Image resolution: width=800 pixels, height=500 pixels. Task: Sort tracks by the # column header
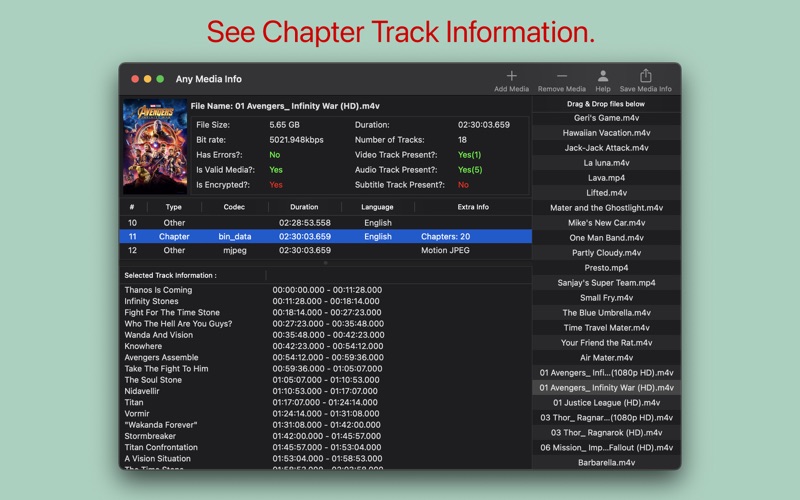click(x=132, y=207)
